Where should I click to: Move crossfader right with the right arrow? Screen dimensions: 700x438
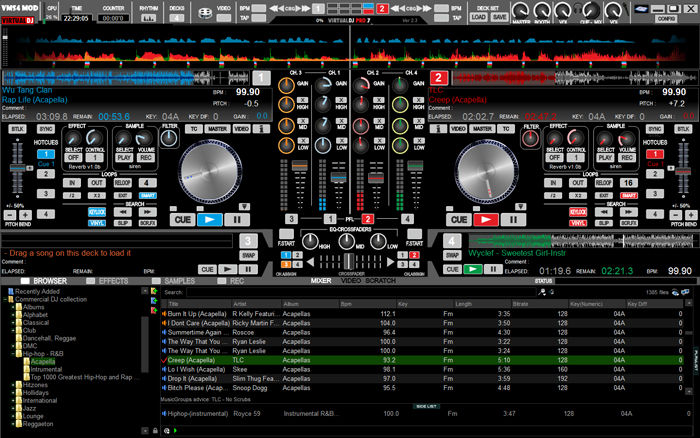tap(391, 262)
